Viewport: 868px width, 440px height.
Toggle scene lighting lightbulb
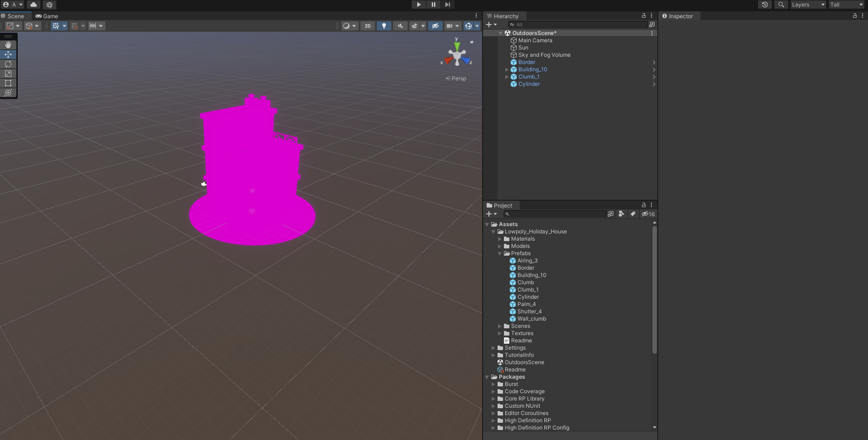tap(384, 26)
